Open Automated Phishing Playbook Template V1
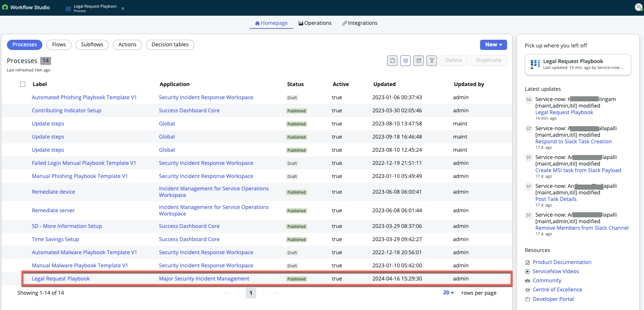 (x=84, y=97)
